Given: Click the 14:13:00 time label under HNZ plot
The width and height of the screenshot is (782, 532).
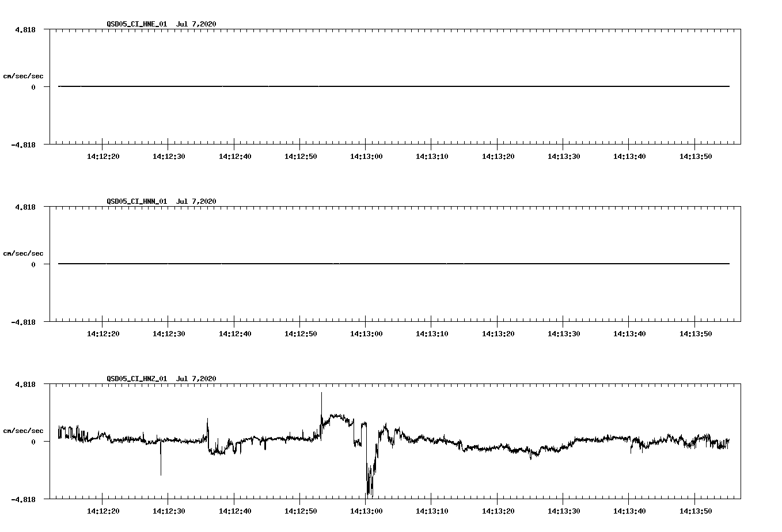Looking at the screenshot, I should coord(366,511).
